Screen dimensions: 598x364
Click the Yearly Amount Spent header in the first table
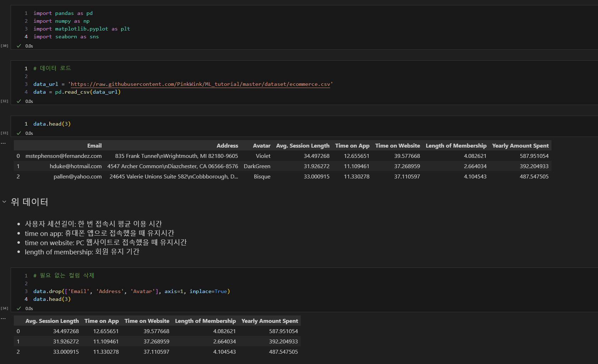pyautogui.click(x=520, y=145)
